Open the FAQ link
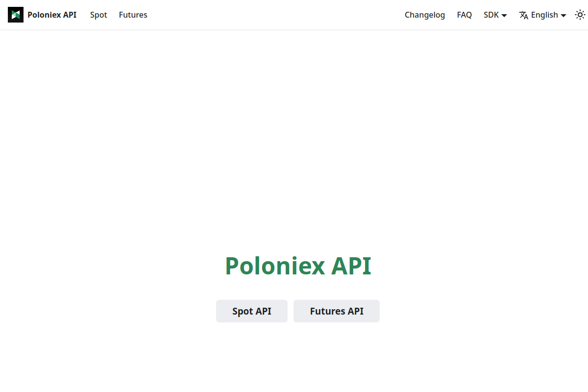Viewport: 588px width, 392px height. [465, 15]
